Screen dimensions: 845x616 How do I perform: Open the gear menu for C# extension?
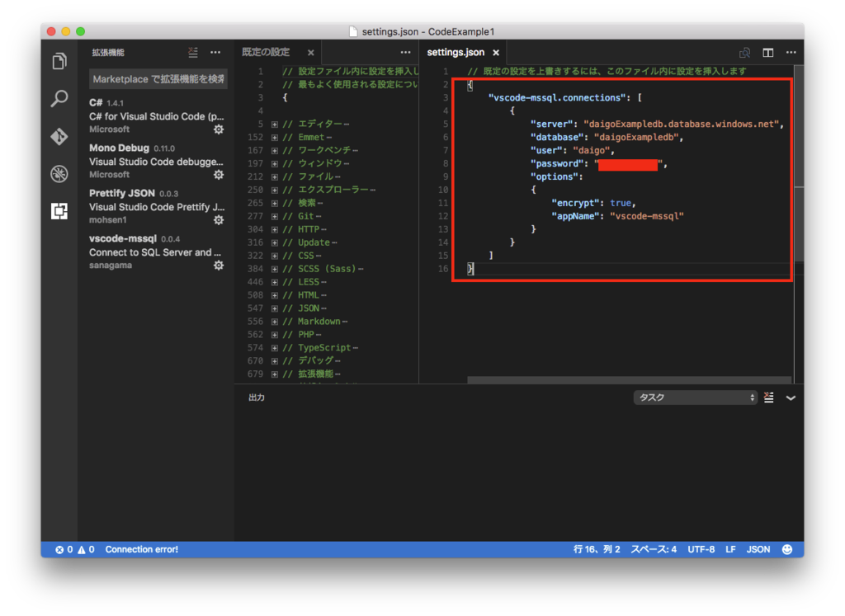tap(218, 129)
